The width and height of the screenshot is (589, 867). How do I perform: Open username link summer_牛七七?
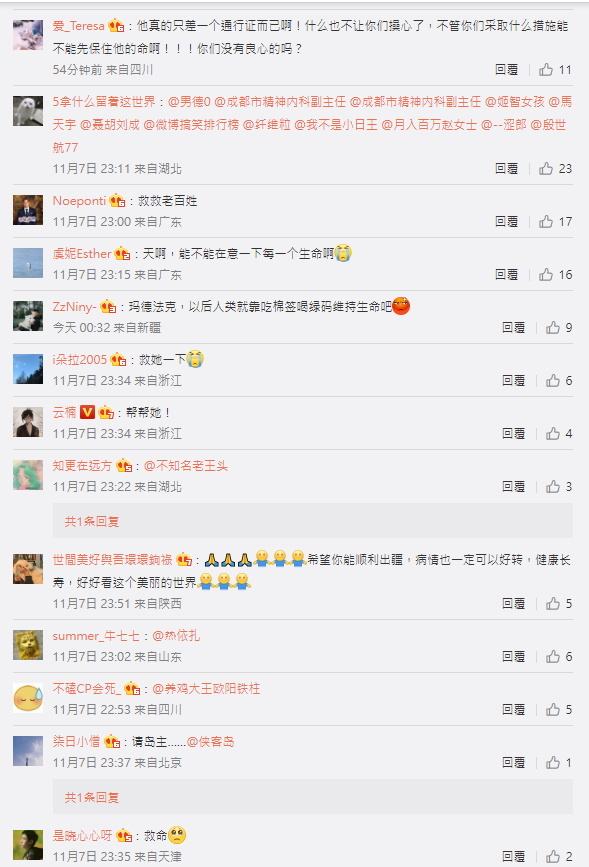(x=96, y=636)
